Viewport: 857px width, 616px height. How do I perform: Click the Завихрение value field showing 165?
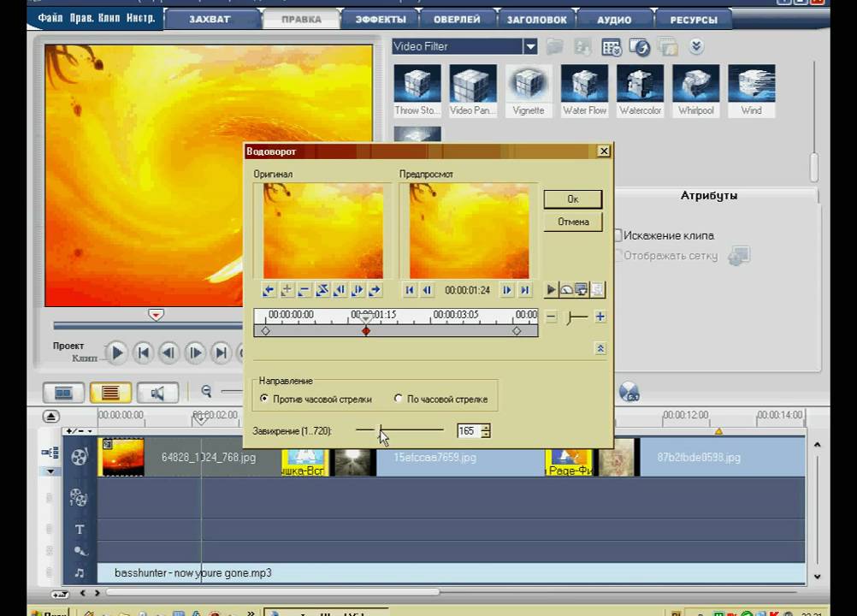468,430
